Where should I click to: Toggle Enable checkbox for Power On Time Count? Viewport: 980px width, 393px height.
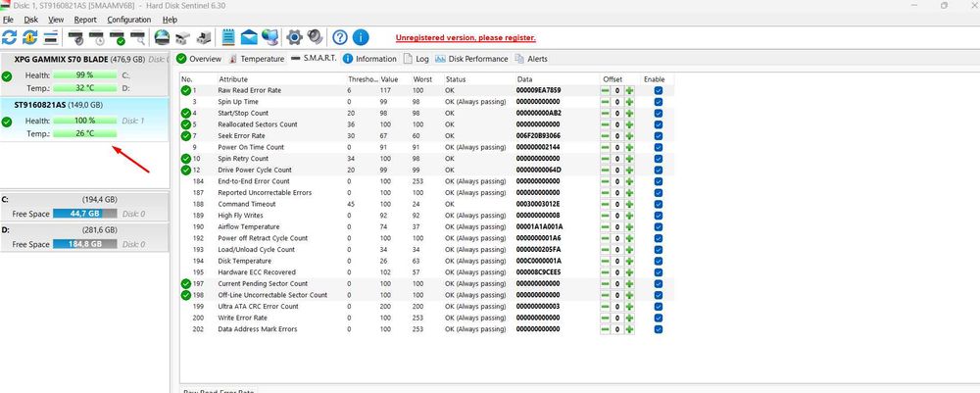659,147
